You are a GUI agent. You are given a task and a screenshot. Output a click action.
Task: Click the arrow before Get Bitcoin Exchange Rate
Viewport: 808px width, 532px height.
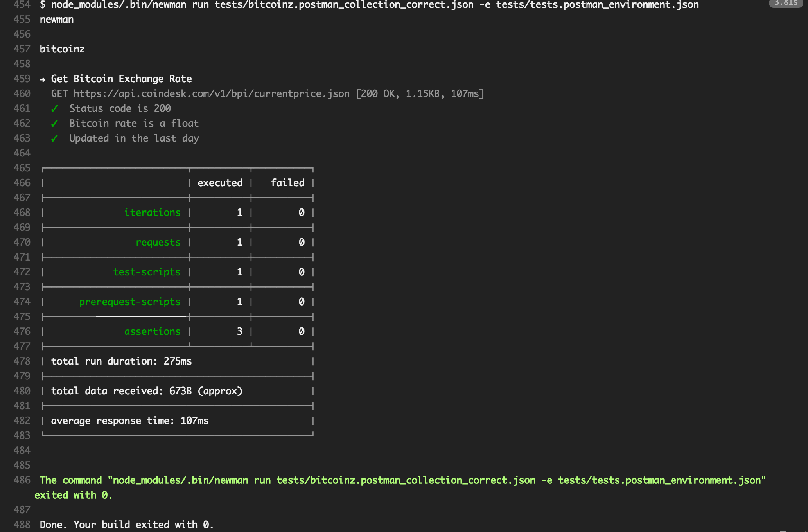coord(43,79)
